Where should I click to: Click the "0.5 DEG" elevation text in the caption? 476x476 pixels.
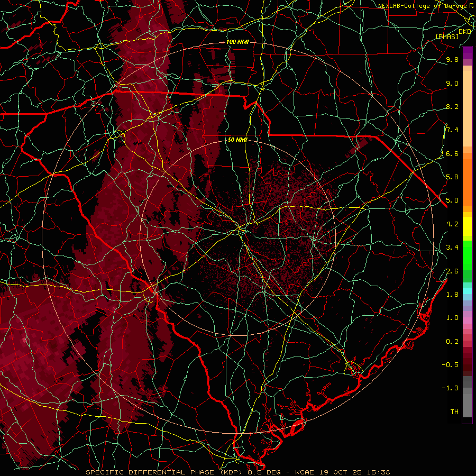tap(263, 472)
